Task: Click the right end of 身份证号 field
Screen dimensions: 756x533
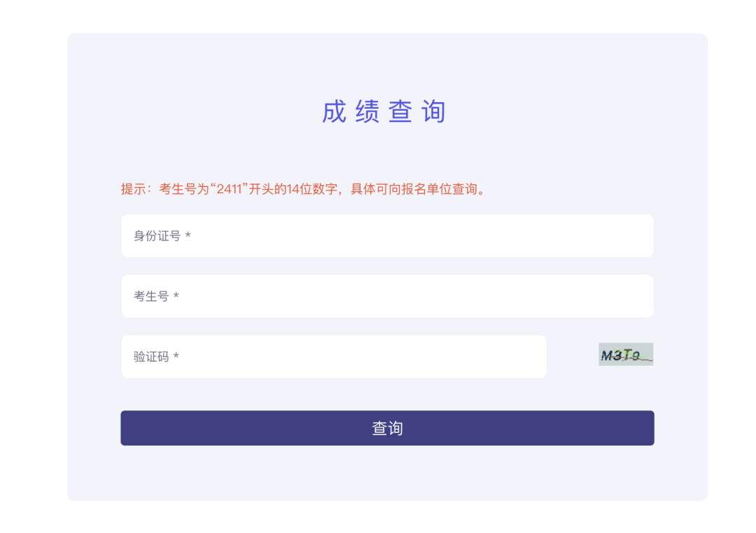Action: [x=640, y=236]
